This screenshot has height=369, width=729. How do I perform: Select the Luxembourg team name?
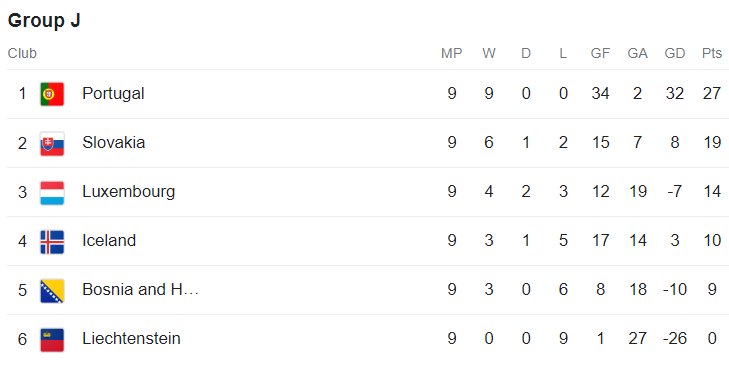128,192
